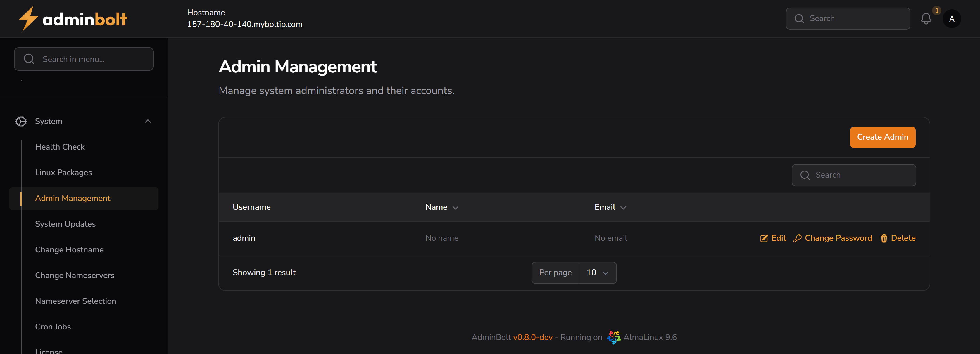Click the Edit pencil icon for admin user

point(764,238)
